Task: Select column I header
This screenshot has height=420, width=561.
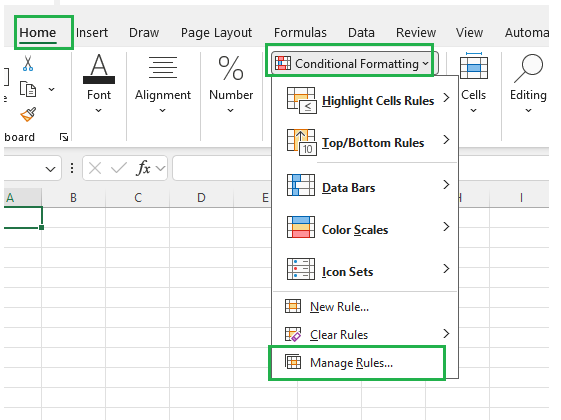Action: (x=521, y=197)
